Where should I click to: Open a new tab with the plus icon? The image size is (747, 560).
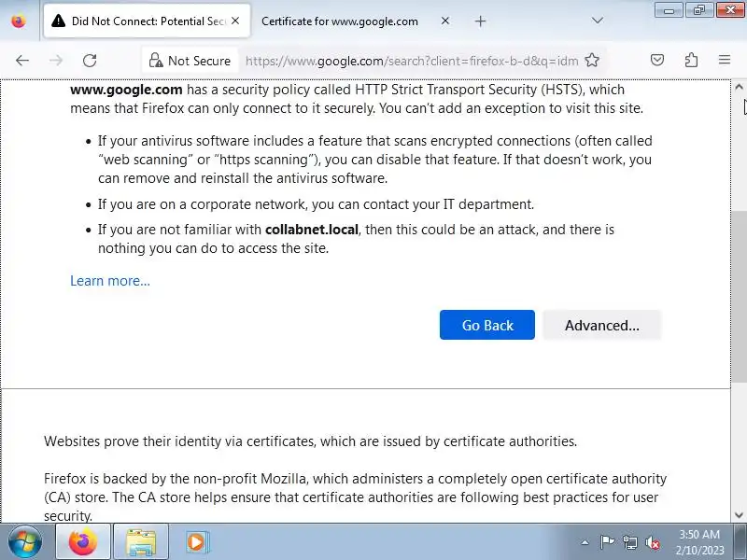click(x=480, y=21)
